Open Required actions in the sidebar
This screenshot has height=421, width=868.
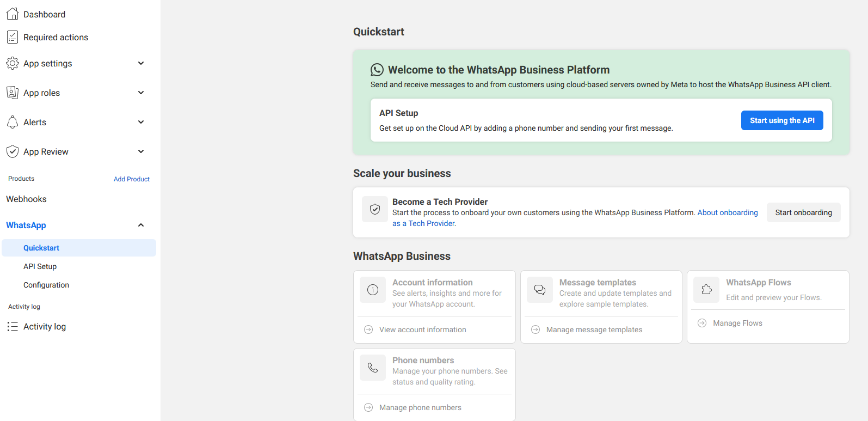click(56, 37)
